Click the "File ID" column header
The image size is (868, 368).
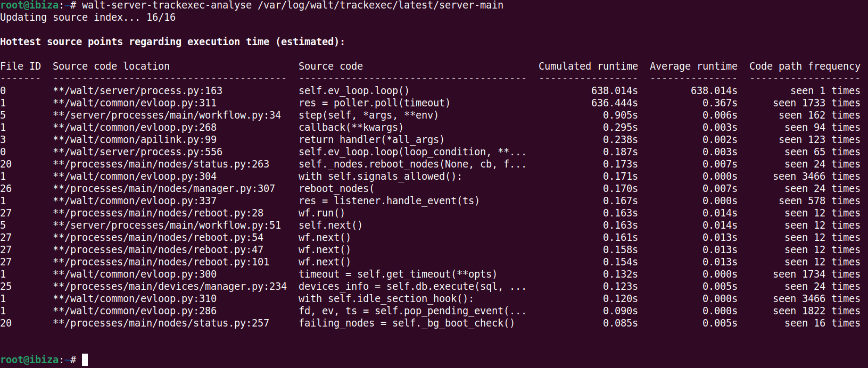coord(20,66)
